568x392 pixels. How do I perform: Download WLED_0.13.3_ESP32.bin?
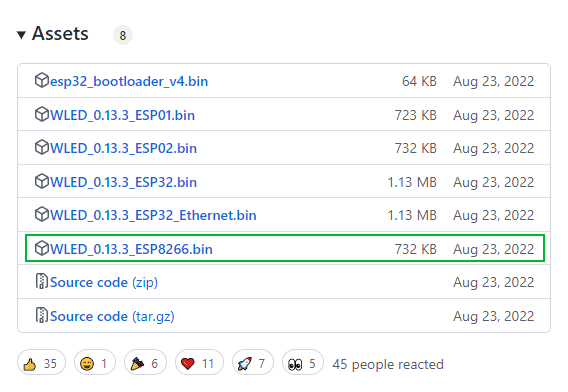pos(124,182)
